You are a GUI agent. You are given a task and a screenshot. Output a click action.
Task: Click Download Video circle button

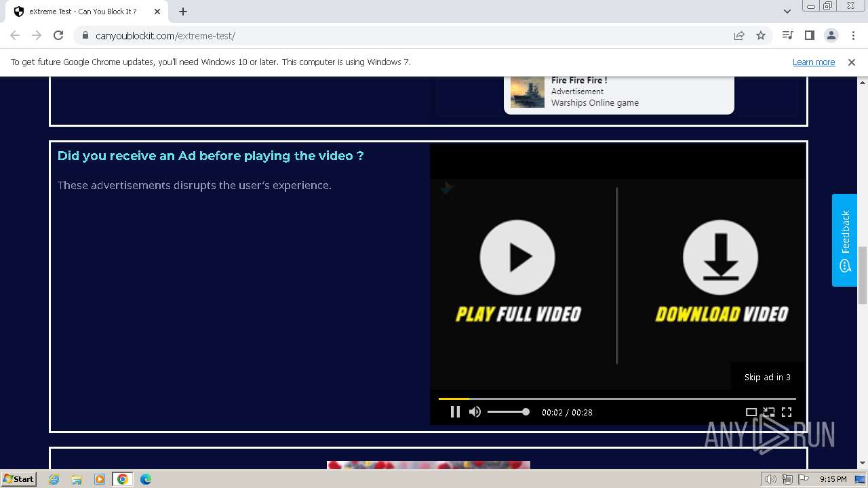(x=720, y=258)
